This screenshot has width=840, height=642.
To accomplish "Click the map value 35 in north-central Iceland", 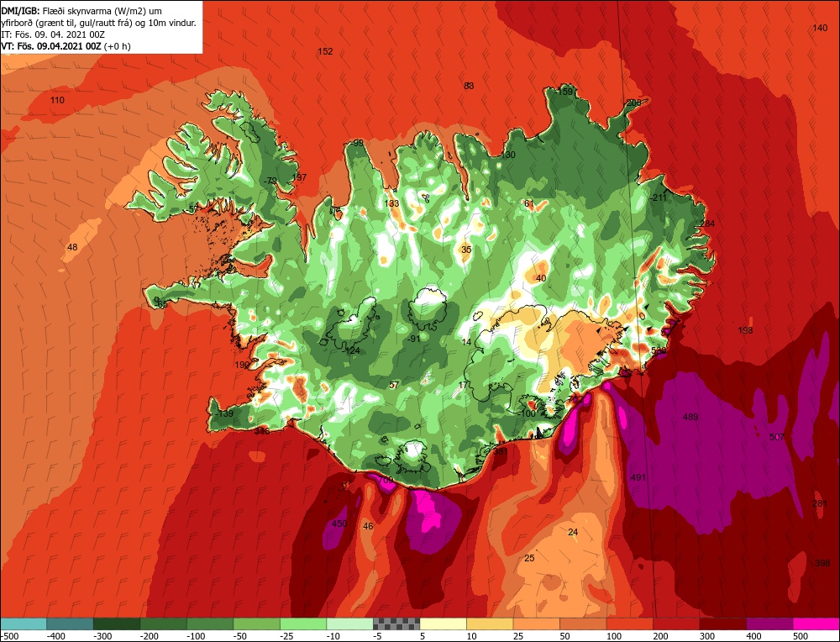I will click(466, 250).
